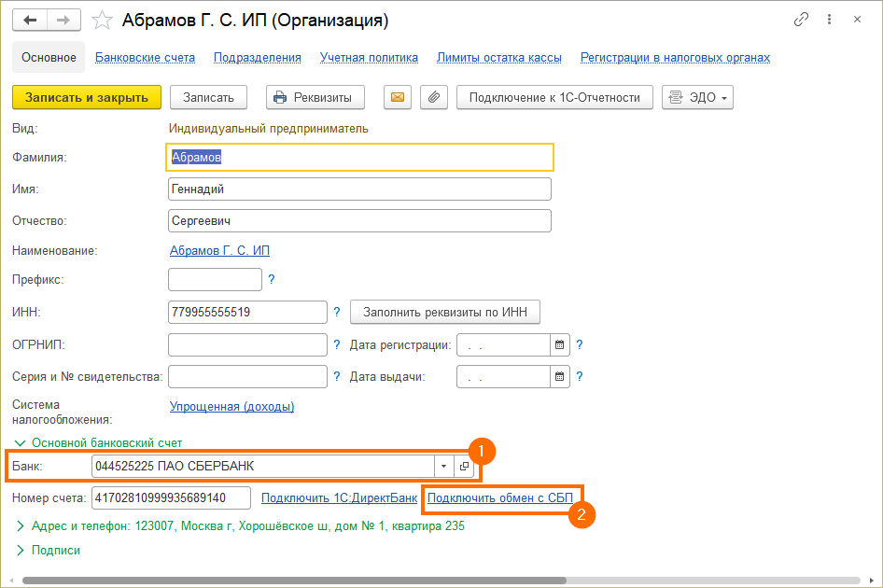The width and height of the screenshot is (883, 588).
Task: Open bank card via icon beside Банк field
Action: coord(464,465)
